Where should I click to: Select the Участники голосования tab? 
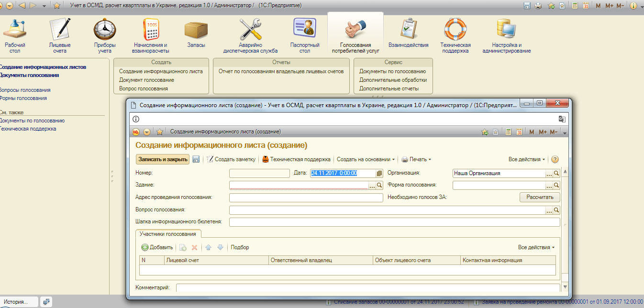coord(167,234)
